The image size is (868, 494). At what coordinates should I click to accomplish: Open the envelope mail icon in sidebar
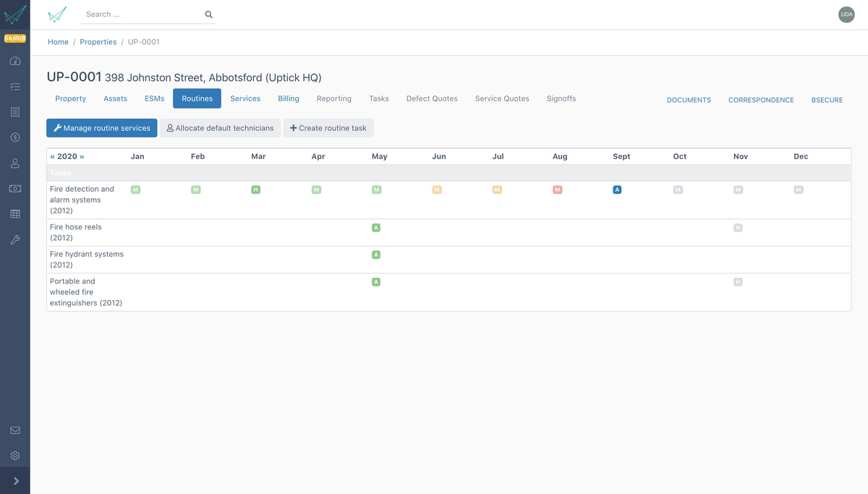click(x=15, y=430)
